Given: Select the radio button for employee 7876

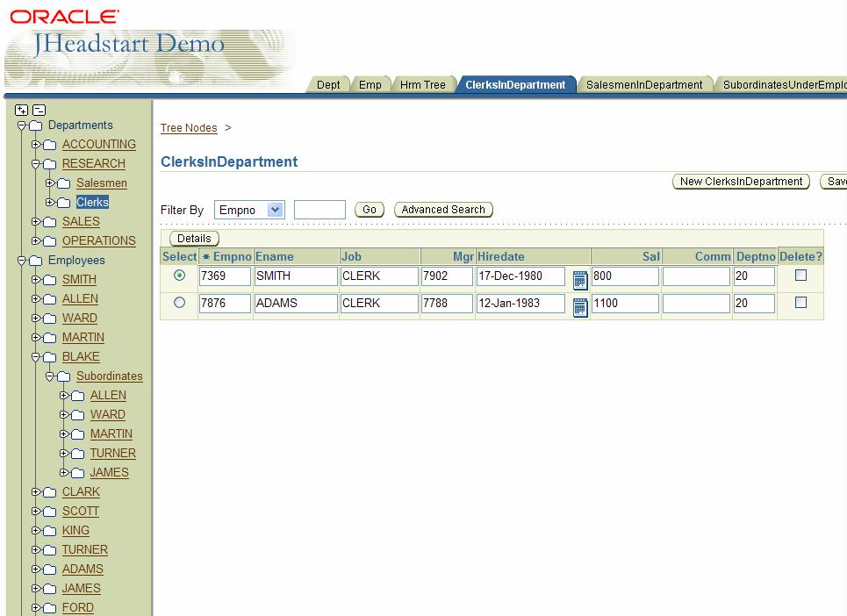Looking at the screenshot, I should [180, 303].
